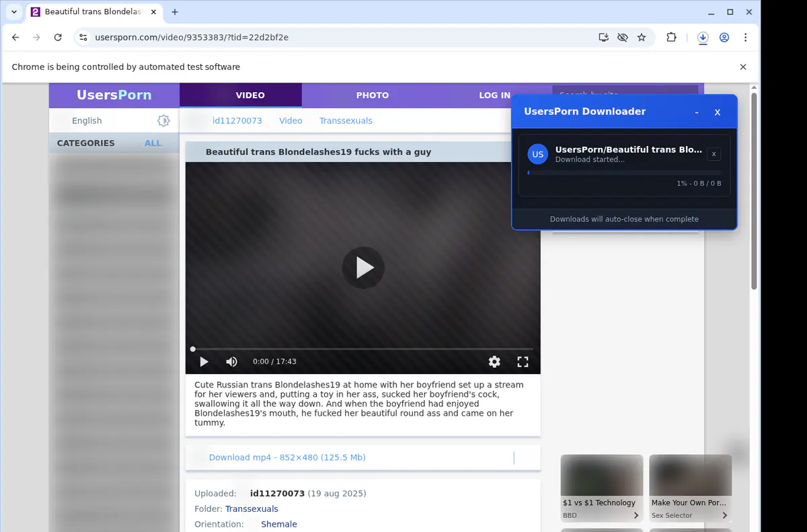The width and height of the screenshot is (807, 532).
Task: Go back to previous page
Action: (x=15, y=38)
